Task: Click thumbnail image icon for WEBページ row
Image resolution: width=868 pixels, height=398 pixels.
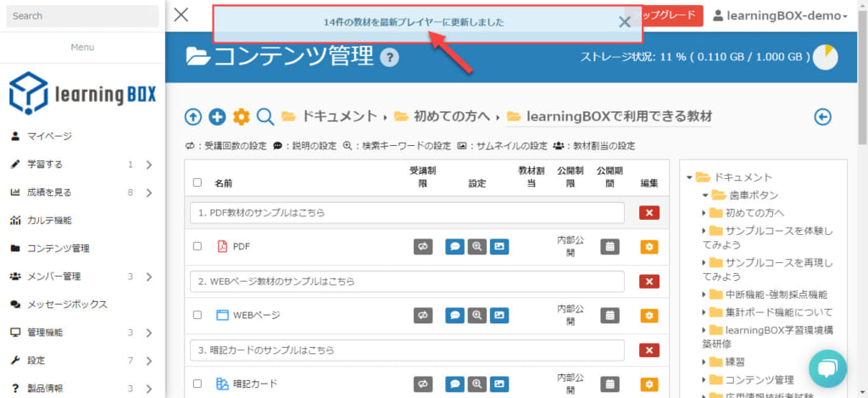Action: pyautogui.click(x=499, y=315)
